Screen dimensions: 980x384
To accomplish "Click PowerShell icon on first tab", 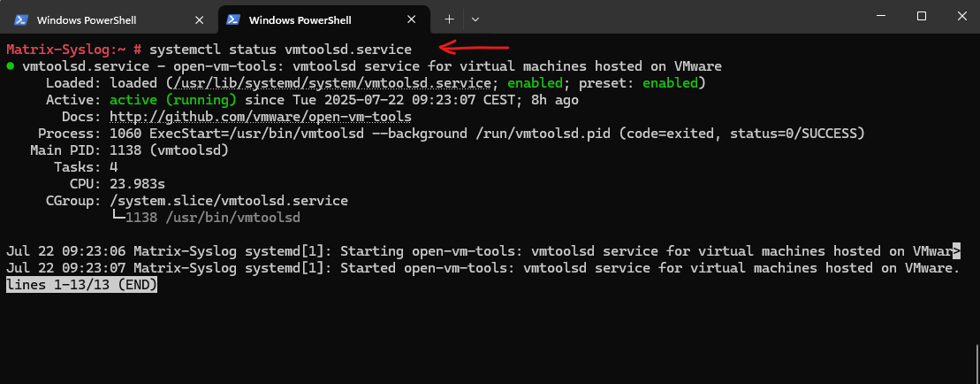I will [x=20, y=20].
